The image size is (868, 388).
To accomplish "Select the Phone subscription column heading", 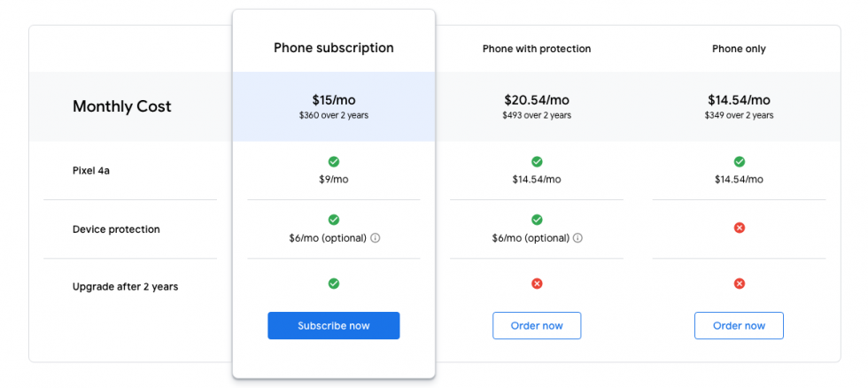I will 334,48.
